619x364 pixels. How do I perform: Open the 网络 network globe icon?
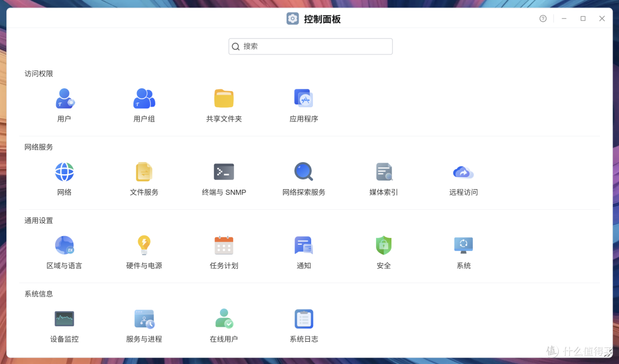64,172
